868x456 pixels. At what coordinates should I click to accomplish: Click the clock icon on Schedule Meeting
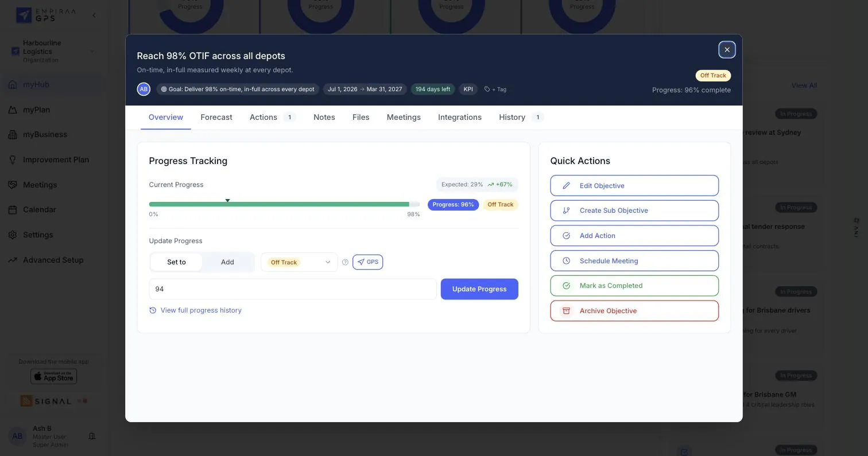[x=566, y=261]
